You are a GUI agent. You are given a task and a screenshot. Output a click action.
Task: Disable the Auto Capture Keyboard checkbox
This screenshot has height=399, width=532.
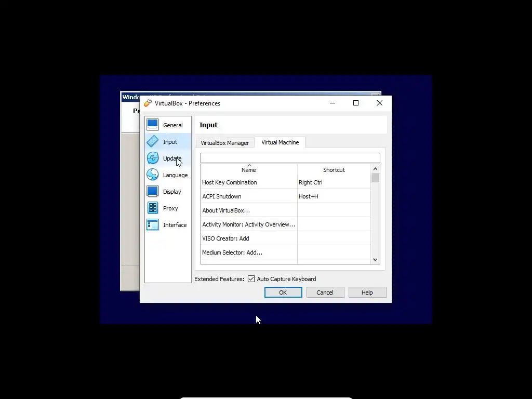[x=251, y=279]
